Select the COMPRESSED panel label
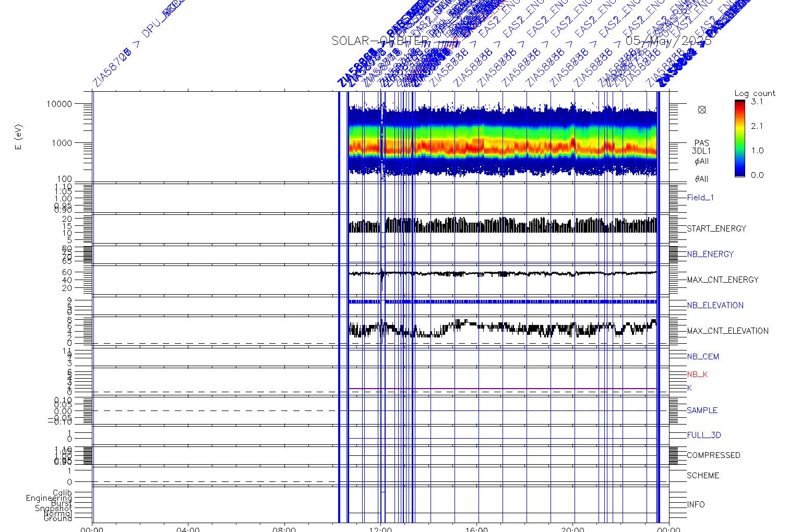789x532 pixels. point(713,455)
